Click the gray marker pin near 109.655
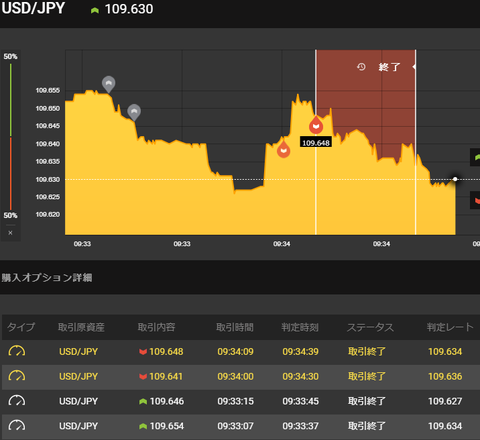Screen dimensions: 480x440 tap(109, 84)
